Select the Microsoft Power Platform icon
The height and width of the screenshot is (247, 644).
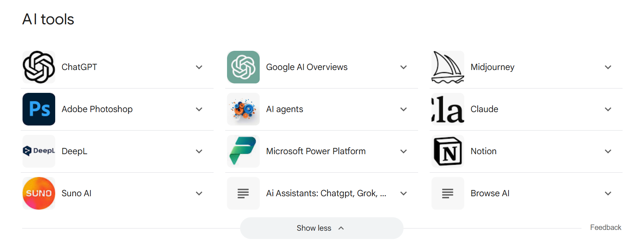click(243, 151)
